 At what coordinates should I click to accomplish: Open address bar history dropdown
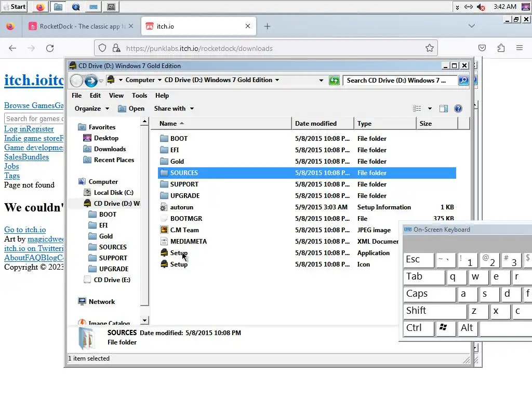[x=321, y=81]
